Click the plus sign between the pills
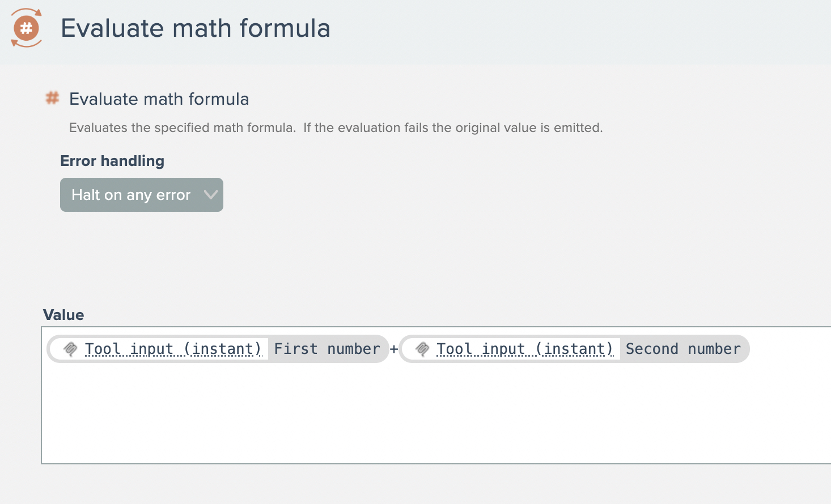The width and height of the screenshot is (831, 504). tap(394, 349)
